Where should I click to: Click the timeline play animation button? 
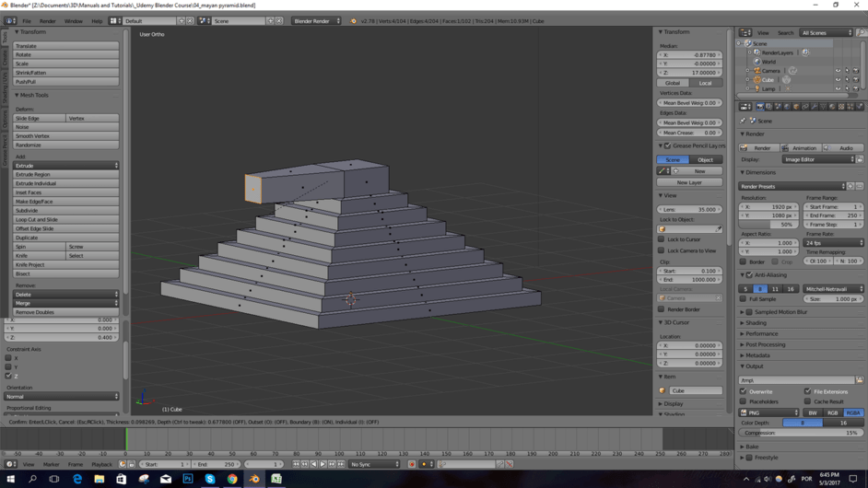pos(323,464)
